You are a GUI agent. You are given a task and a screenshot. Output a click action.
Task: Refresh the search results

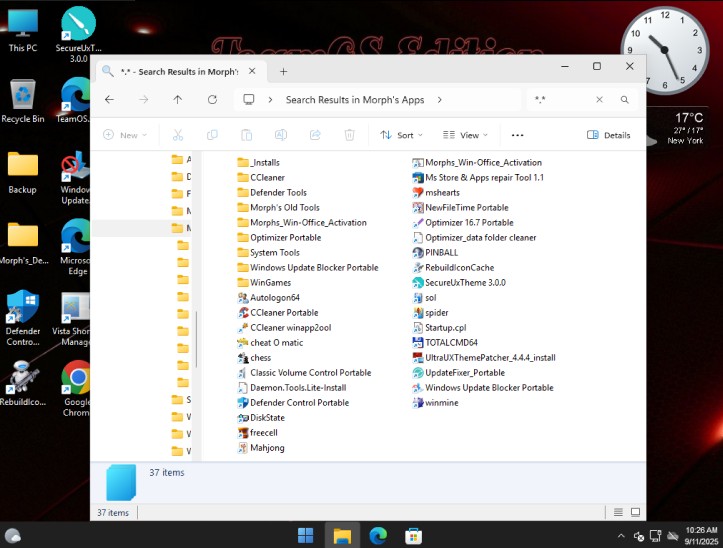pos(212,100)
